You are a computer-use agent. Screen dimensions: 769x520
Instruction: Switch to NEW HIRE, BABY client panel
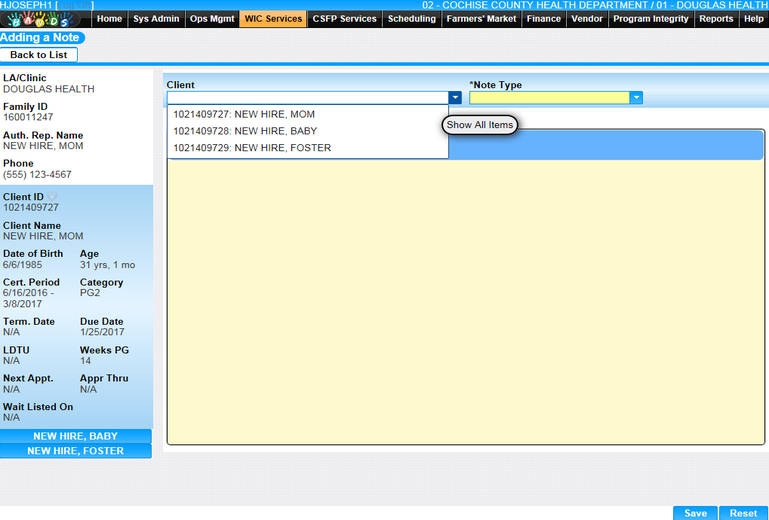pos(76,436)
